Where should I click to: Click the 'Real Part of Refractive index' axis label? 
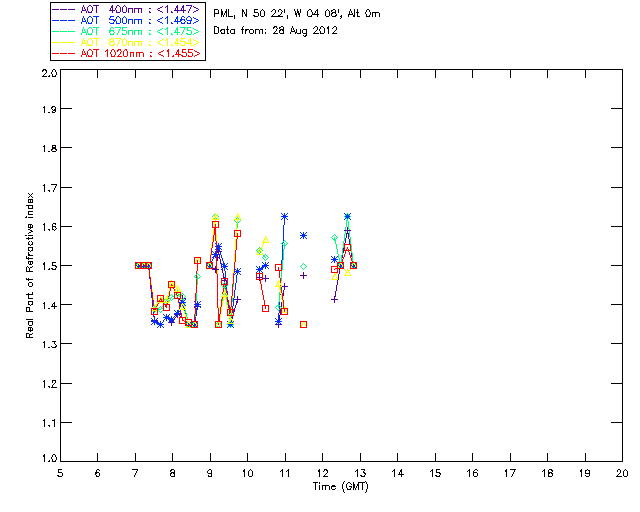29,265
